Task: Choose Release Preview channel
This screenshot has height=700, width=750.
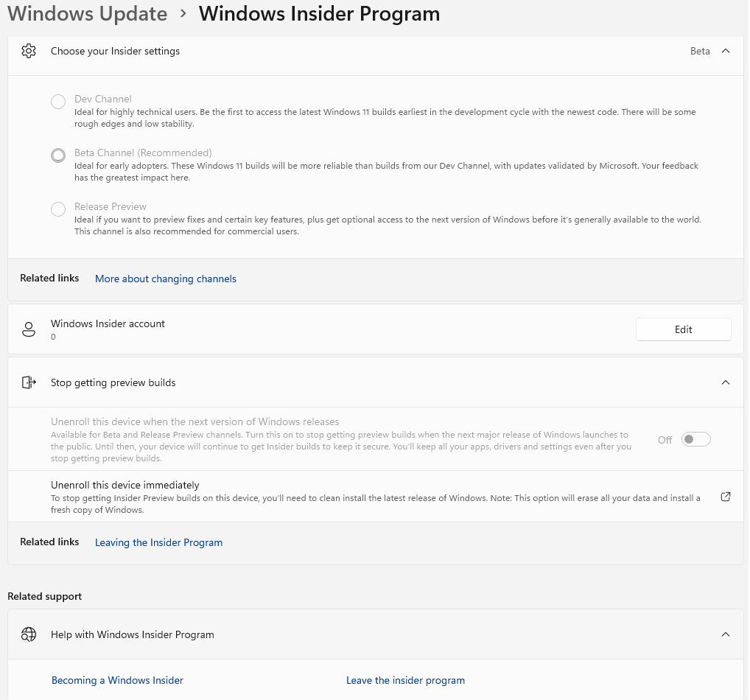Action: (x=111, y=206)
